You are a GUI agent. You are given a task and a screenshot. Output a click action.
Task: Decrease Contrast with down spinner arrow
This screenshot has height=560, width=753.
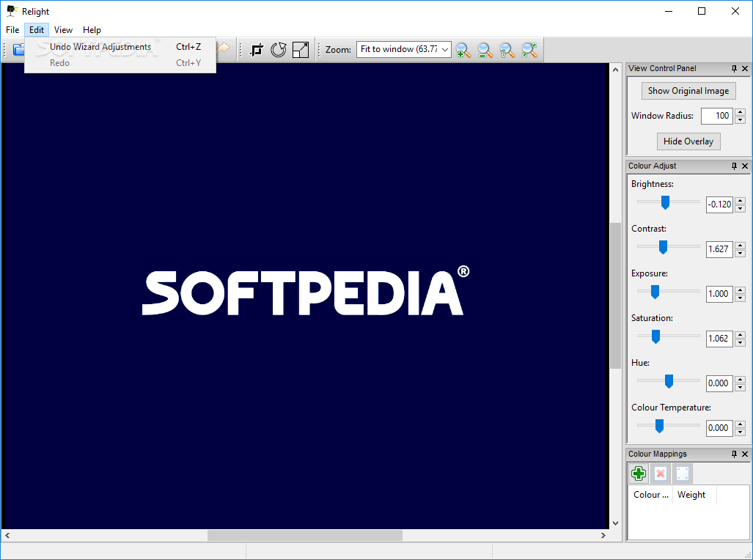pos(740,254)
